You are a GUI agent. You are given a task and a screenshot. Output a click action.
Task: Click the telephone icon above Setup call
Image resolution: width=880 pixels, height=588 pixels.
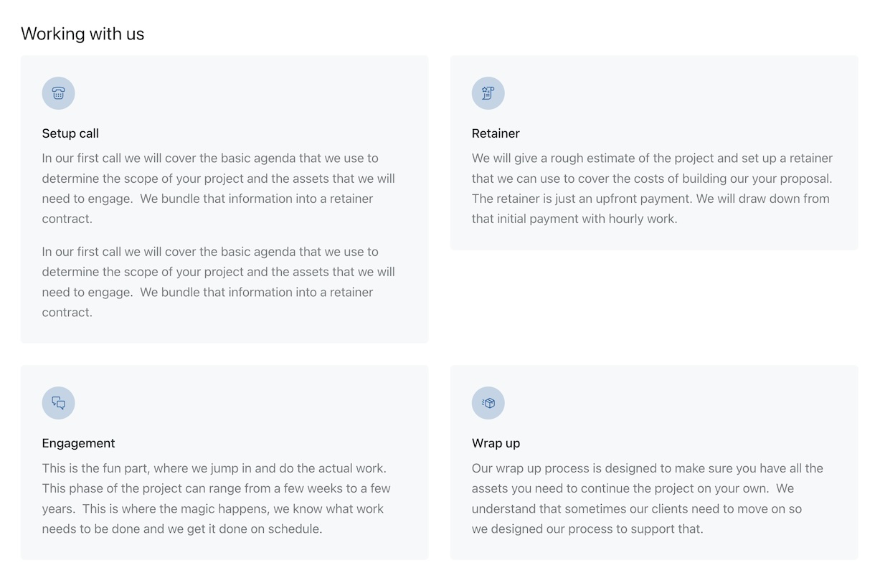click(58, 93)
